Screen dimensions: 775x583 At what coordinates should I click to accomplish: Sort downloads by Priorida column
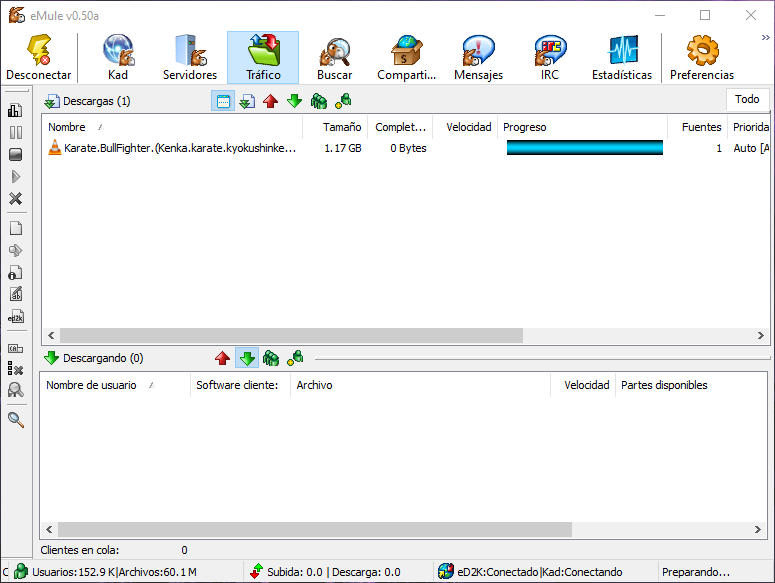tap(749, 127)
